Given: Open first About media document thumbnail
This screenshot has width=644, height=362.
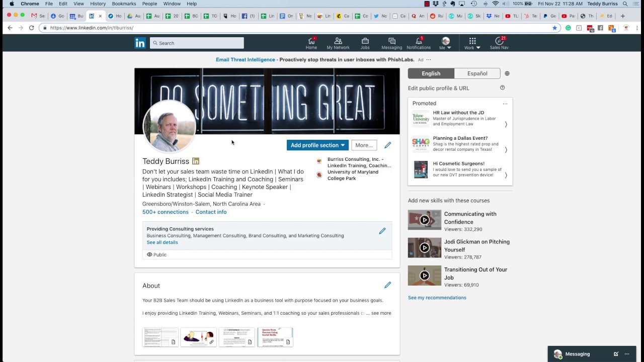Looking at the screenshot, I should (x=160, y=337).
